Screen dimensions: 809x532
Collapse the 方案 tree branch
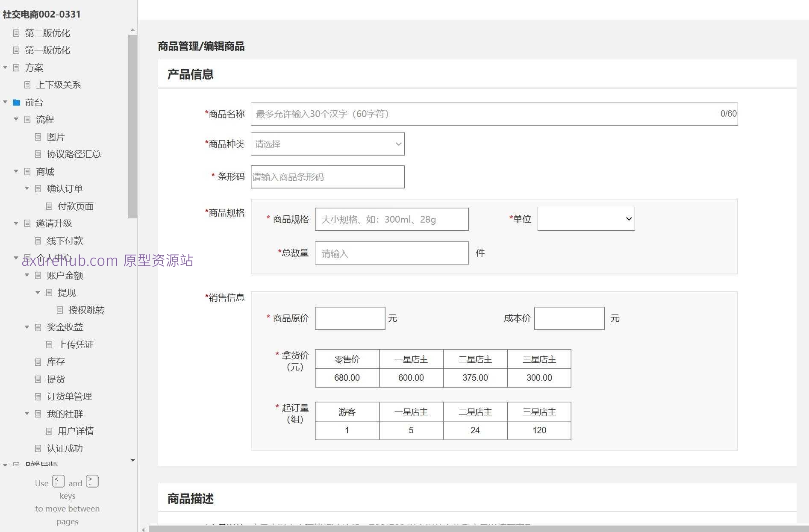5,68
